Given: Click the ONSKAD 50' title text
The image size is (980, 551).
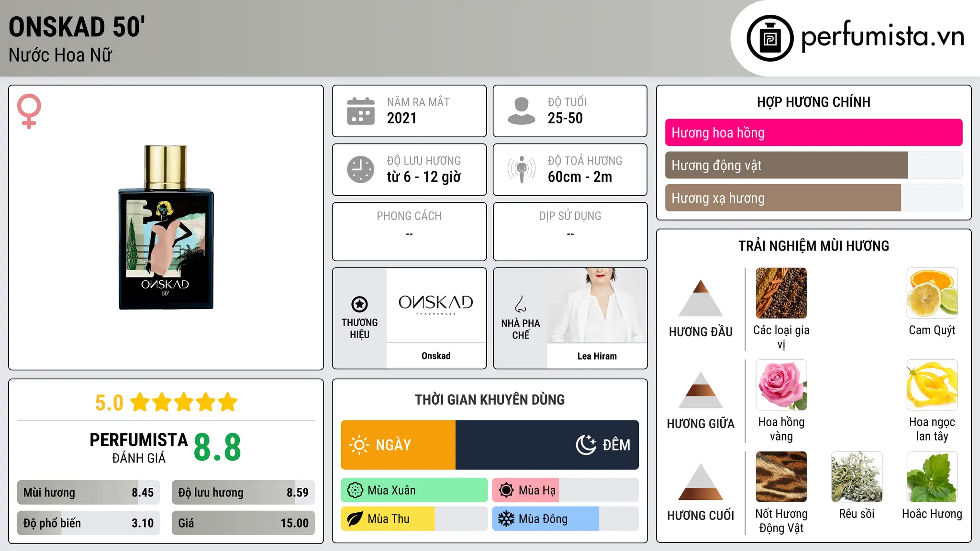Looking at the screenshot, I should coord(77,27).
